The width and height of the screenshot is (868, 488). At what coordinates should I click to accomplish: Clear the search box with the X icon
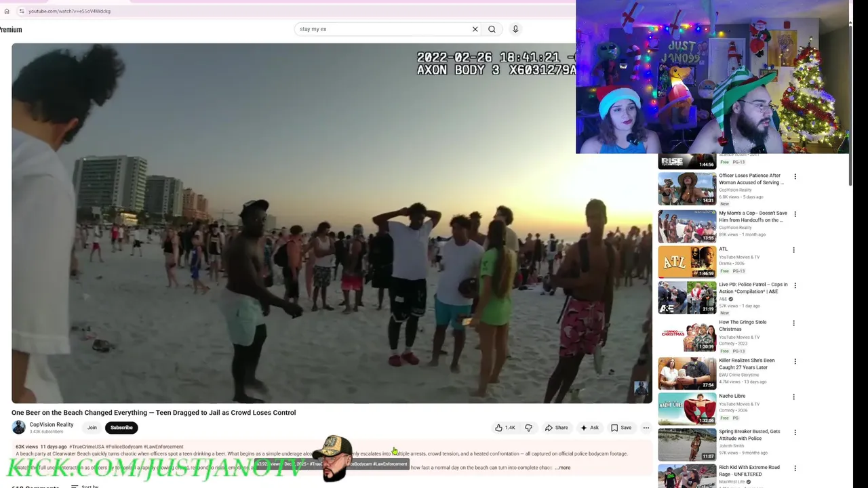tap(475, 29)
